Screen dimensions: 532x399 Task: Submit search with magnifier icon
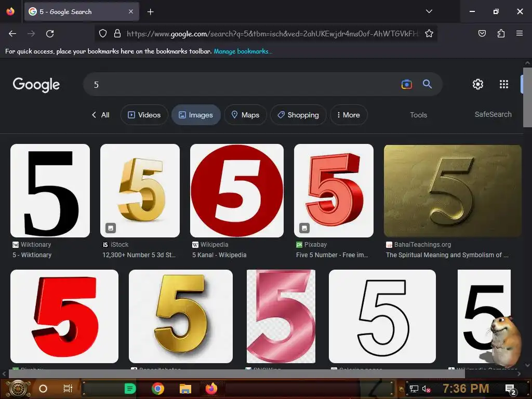point(427,84)
